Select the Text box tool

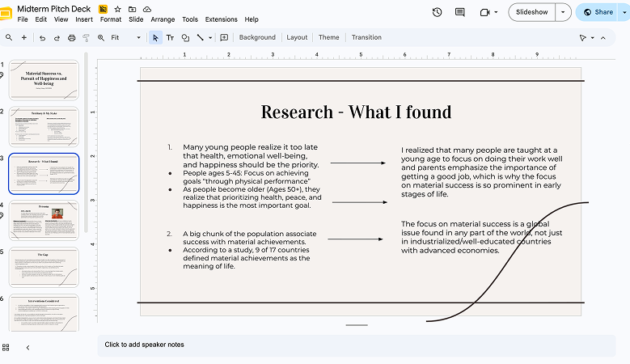170,38
